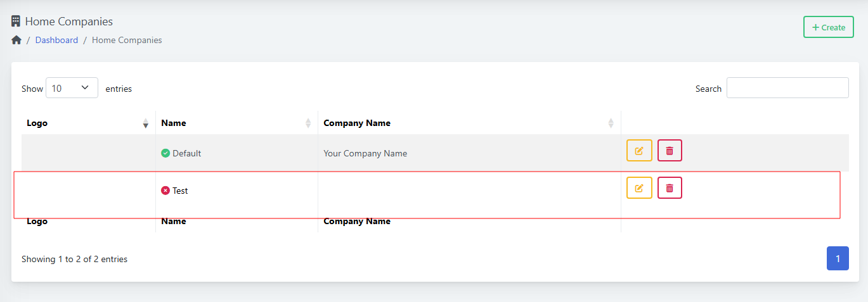Open the Dashboard breadcrumb link
This screenshot has width=868, height=302.
point(56,40)
